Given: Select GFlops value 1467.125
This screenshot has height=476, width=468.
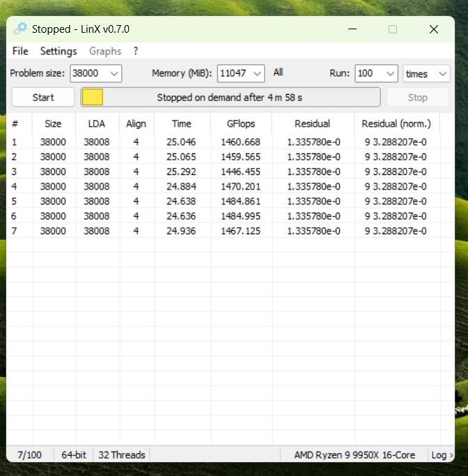Looking at the screenshot, I should tap(240, 231).
